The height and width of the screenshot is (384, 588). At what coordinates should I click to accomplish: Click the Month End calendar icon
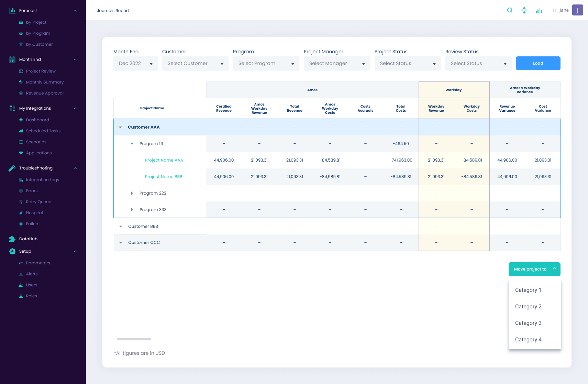click(x=12, y=59)
